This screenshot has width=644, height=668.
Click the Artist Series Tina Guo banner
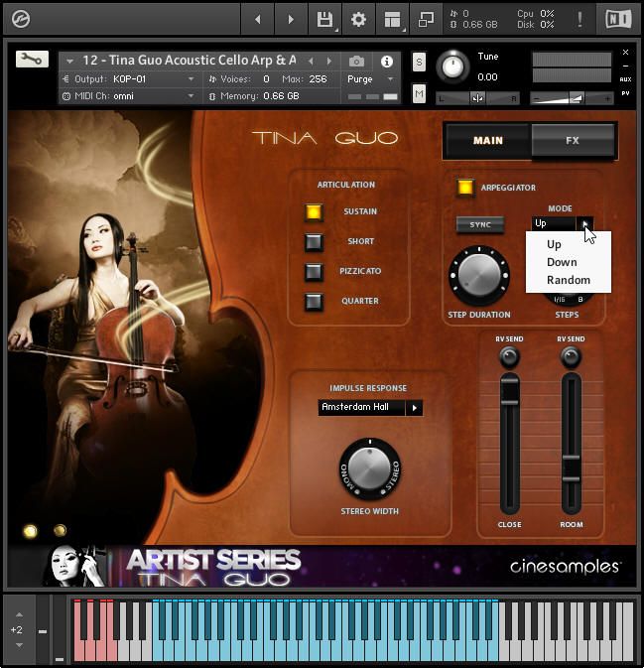click(213, 568)
